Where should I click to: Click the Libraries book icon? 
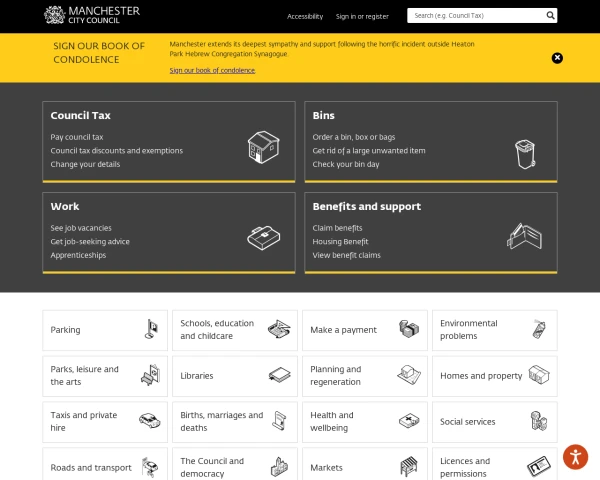tap(279, 375)
